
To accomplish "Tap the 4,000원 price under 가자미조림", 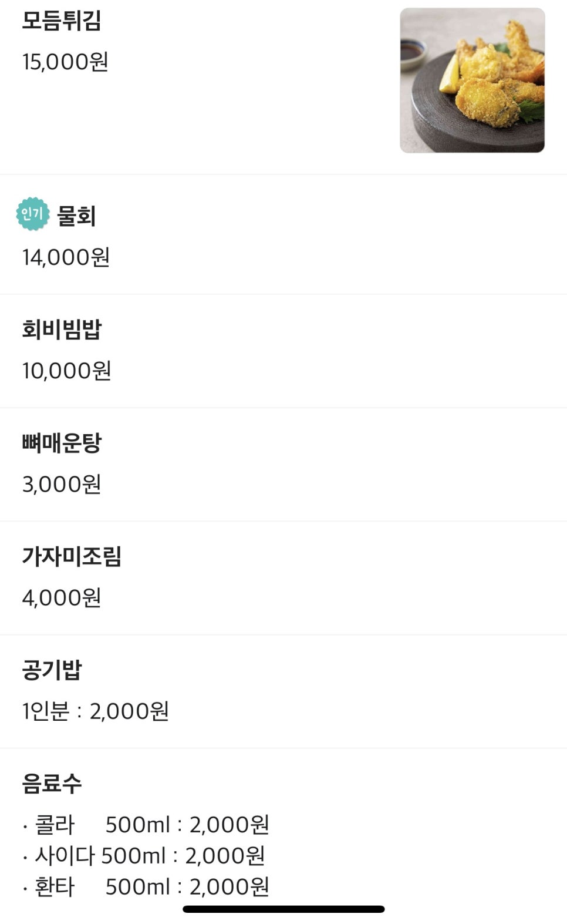I will (x=62, y=597).
